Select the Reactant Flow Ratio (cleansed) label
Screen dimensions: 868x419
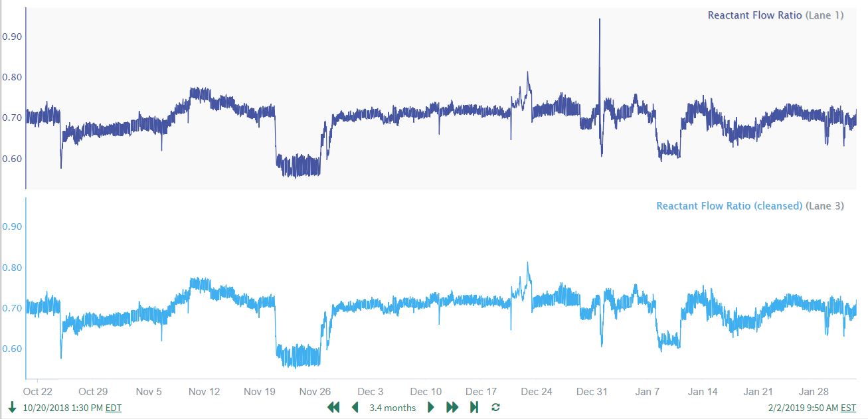[729, 206]
